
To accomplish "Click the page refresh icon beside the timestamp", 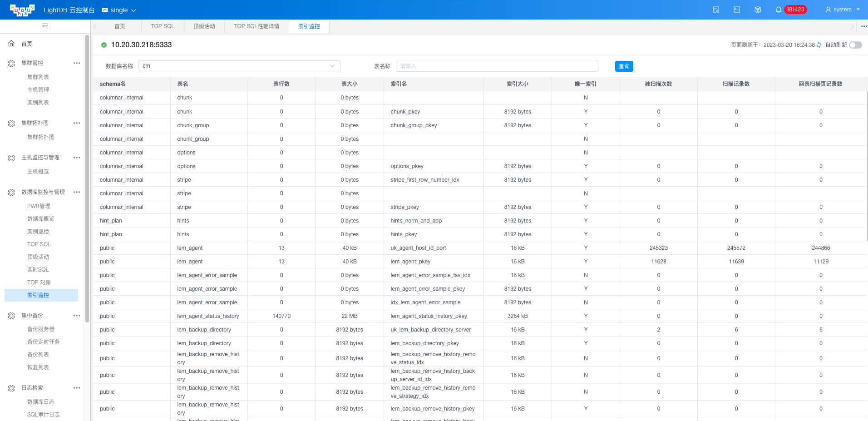I will point(819,45).
